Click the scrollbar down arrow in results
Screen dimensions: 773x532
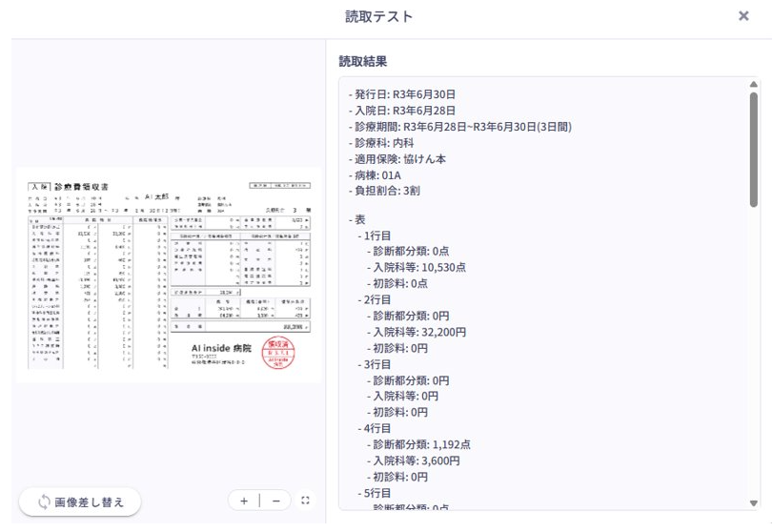pyautogui.click(x=755, y=503)
